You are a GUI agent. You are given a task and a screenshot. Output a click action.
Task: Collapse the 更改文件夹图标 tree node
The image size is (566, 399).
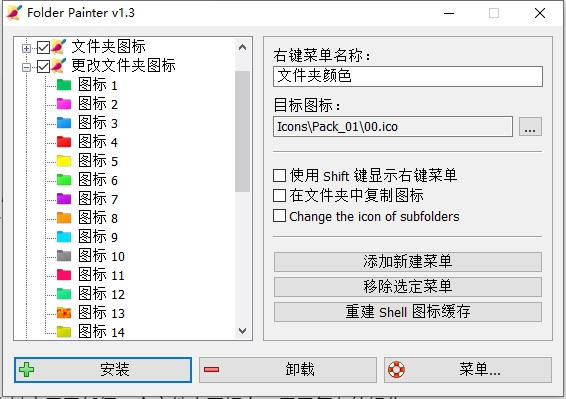(26, 67)
